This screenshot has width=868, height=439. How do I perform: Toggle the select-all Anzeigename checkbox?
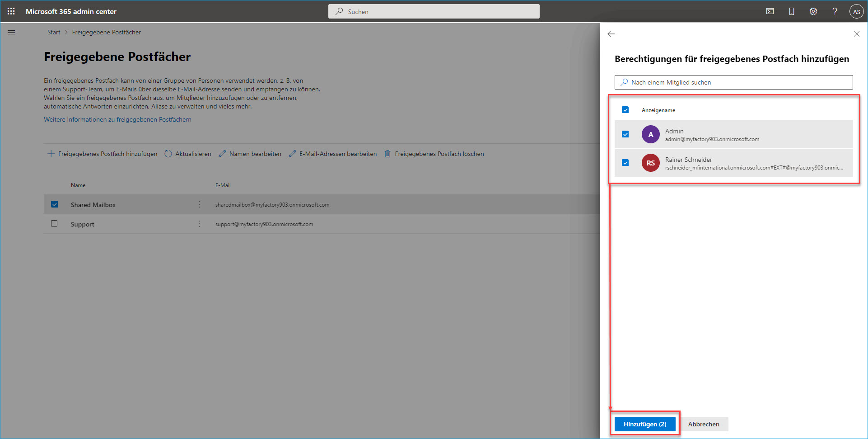coord(625,110)
